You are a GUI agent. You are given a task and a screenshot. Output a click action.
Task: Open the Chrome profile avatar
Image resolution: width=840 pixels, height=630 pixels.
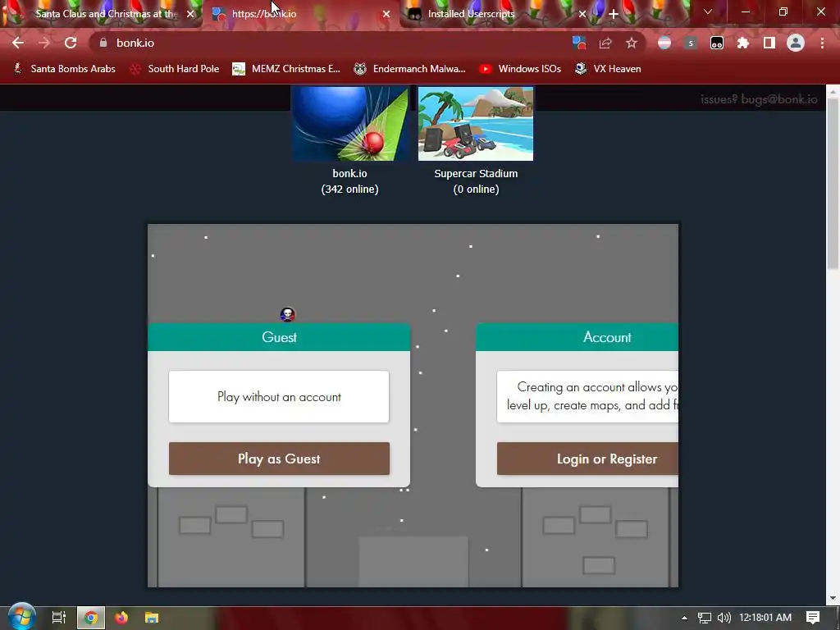(x=796, y=43)
